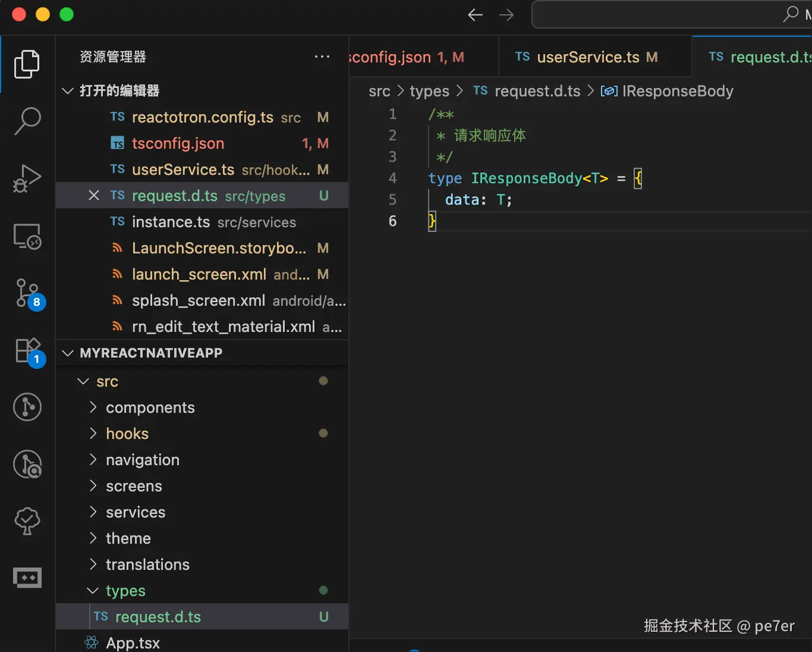Open instance.ts from open editors
Image resolution: width=812 pixels, height=652 pixels.
pos(202,222)
